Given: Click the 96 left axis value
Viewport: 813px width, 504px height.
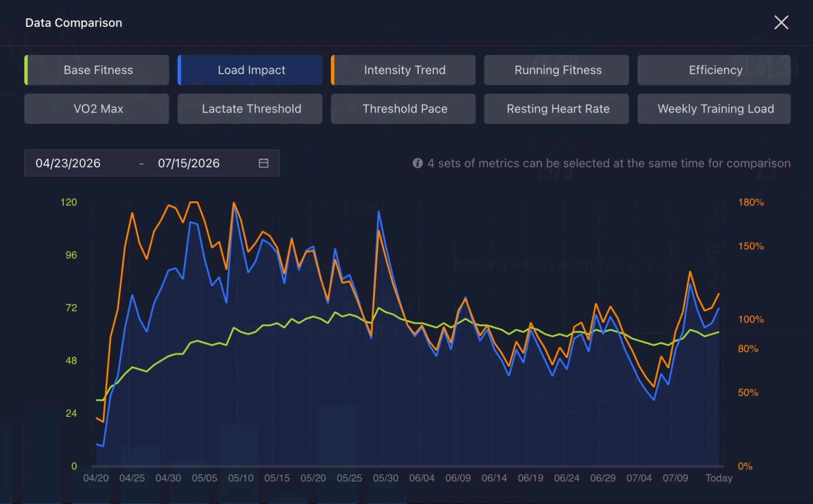Looking at the screenshot, I should pyautogui.click(x=71, y=255).
